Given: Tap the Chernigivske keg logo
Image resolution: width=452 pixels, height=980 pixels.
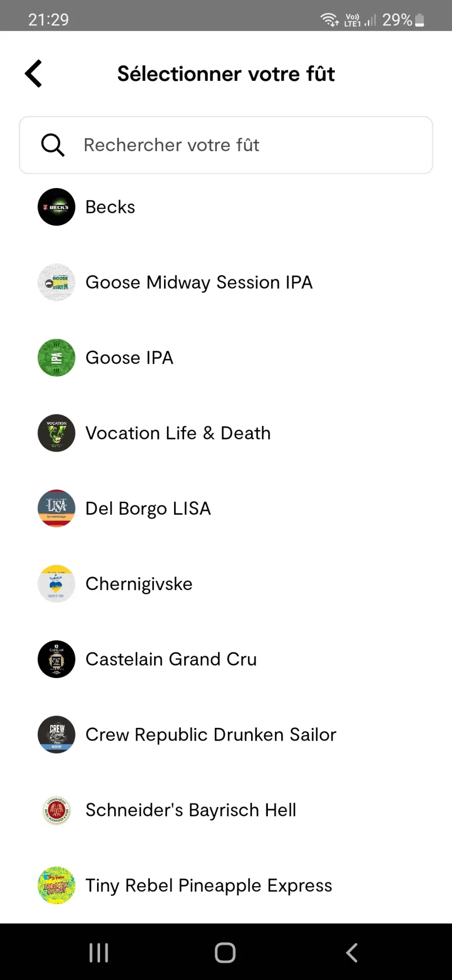Looking at the screenshot, I should [x=56, y=584].
